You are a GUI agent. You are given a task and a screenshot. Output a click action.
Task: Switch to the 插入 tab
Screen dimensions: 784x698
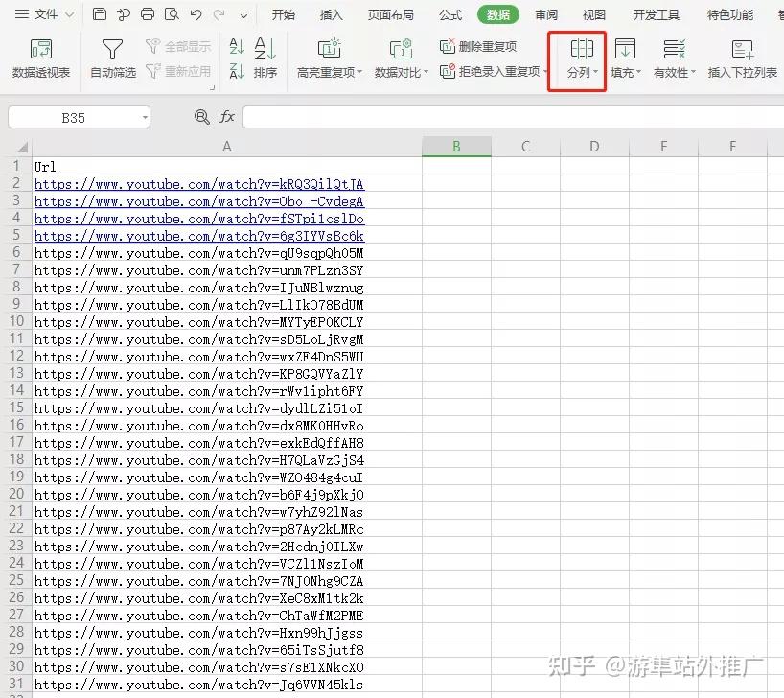[332, 15]
